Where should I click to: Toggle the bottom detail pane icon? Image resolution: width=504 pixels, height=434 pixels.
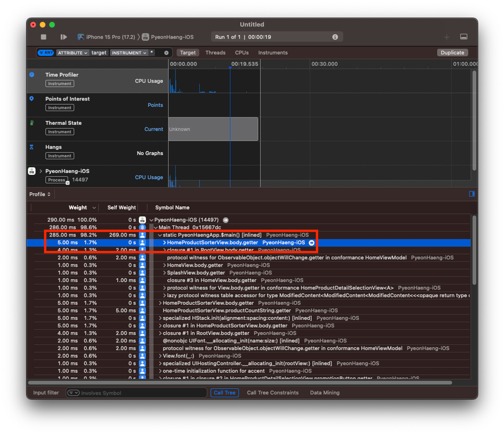464,37
